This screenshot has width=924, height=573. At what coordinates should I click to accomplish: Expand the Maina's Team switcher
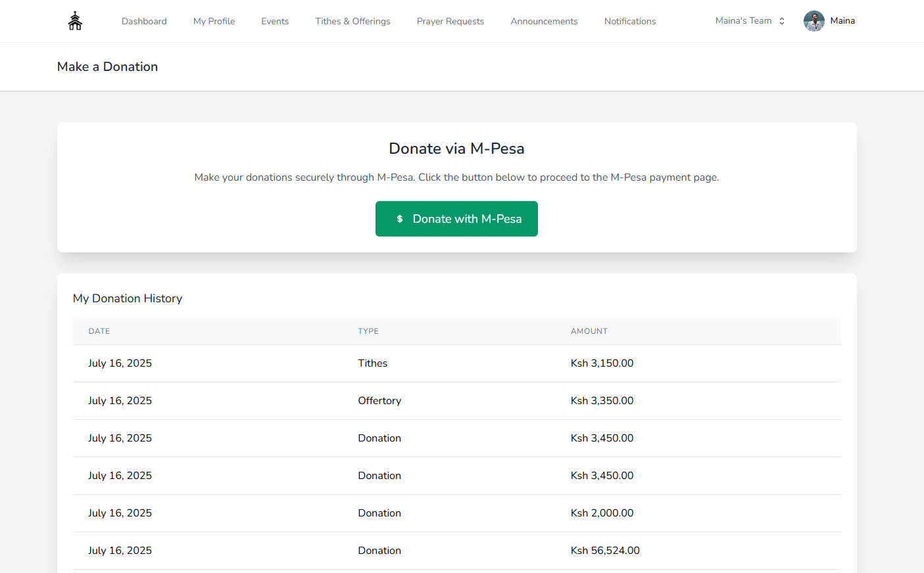(x=750, y=21)
